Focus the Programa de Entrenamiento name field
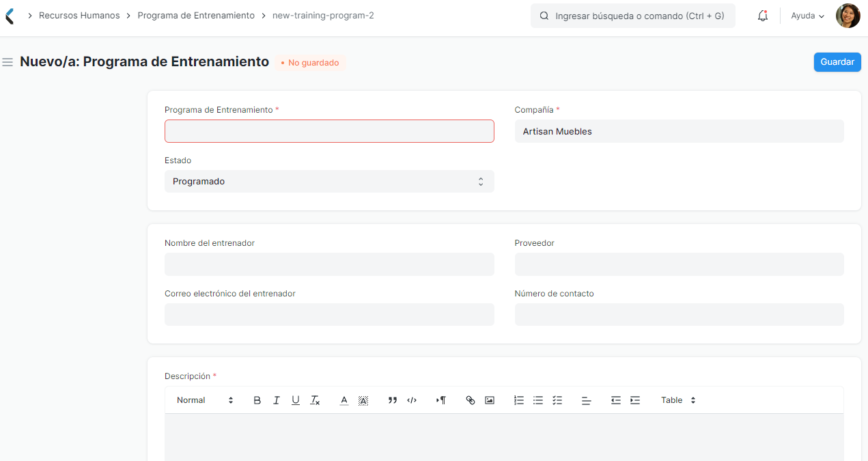Screen dimensions: 868x461 tap(329, 131)
